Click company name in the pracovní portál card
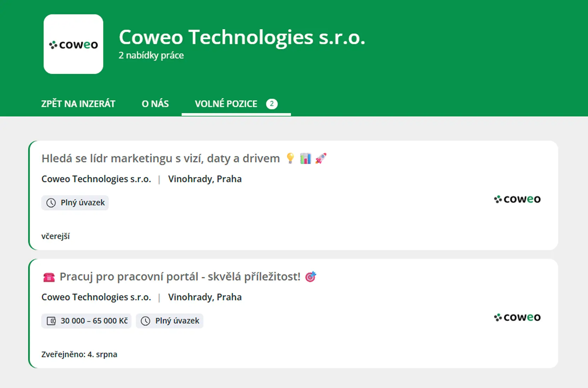 (96, 297)
